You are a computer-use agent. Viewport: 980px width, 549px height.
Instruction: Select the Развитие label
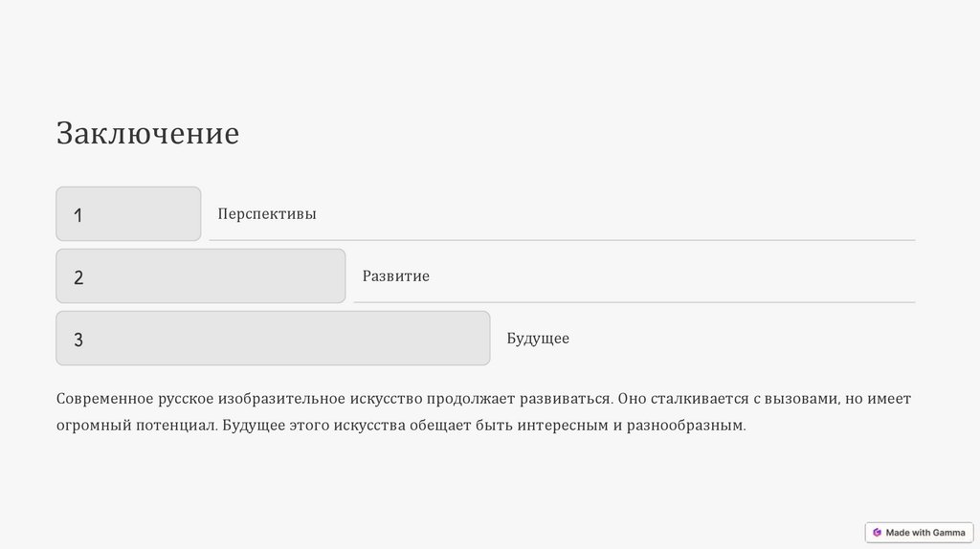click(395, 276)
